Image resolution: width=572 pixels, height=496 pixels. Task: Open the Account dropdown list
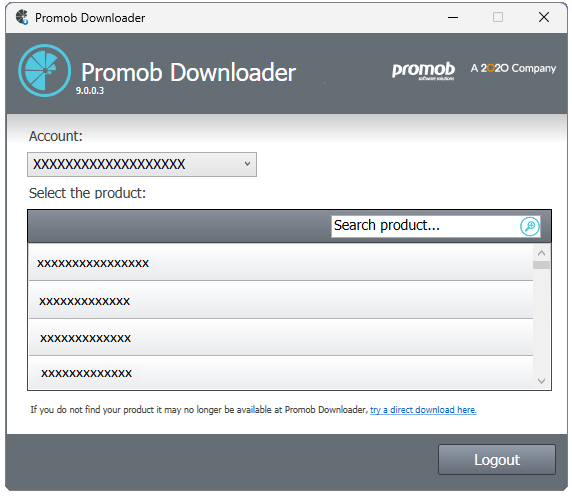[x=142, y=164]
